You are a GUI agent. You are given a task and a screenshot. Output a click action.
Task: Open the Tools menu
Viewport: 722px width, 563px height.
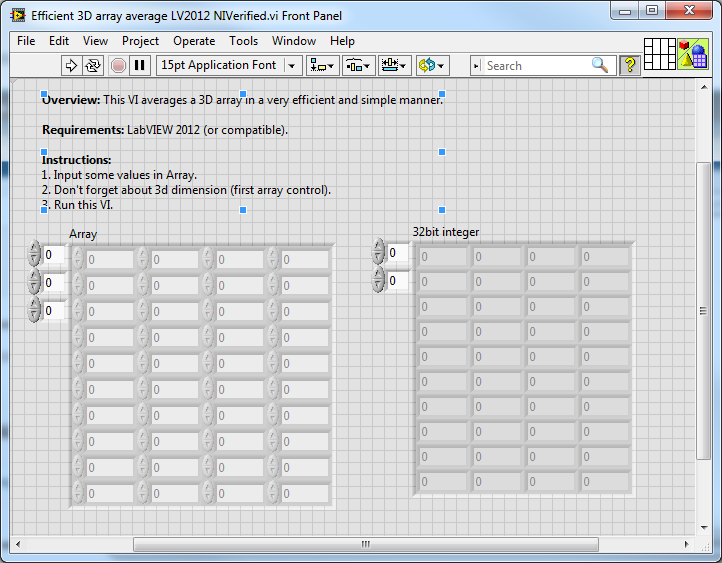pyautogui.click(x=243, y=41)
